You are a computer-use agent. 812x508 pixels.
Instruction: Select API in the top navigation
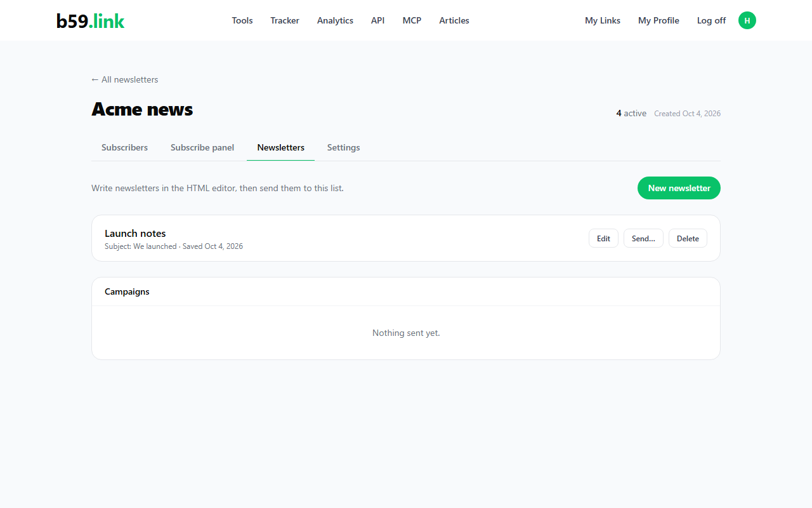378,20
